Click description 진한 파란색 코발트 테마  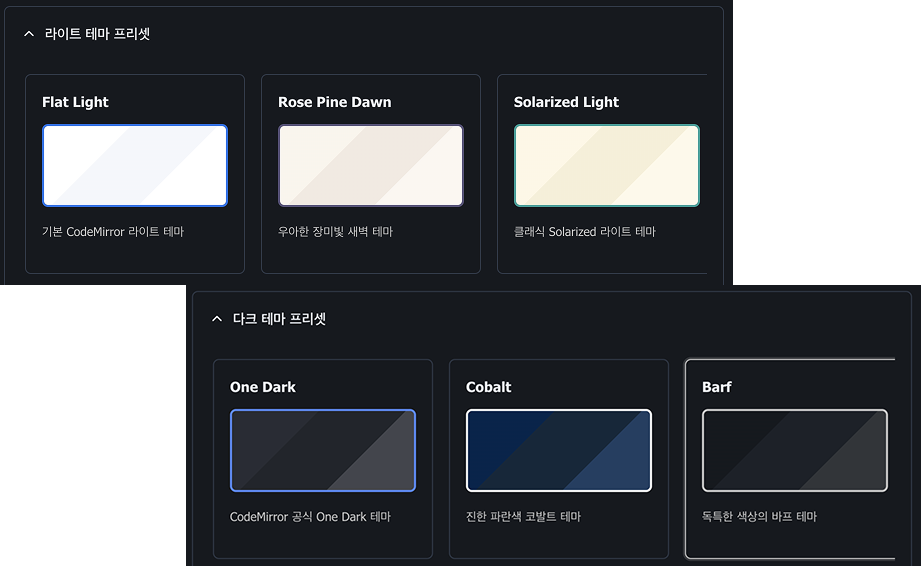tap(523, 517)
